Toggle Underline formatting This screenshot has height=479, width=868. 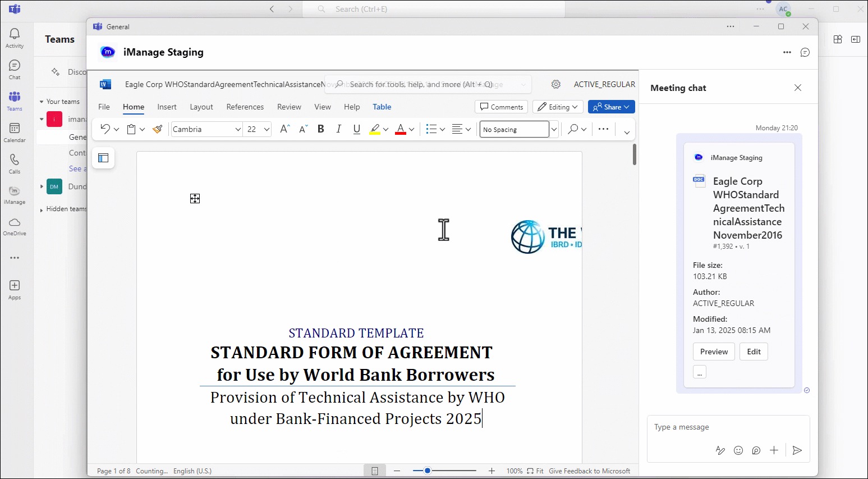point(357,129)
